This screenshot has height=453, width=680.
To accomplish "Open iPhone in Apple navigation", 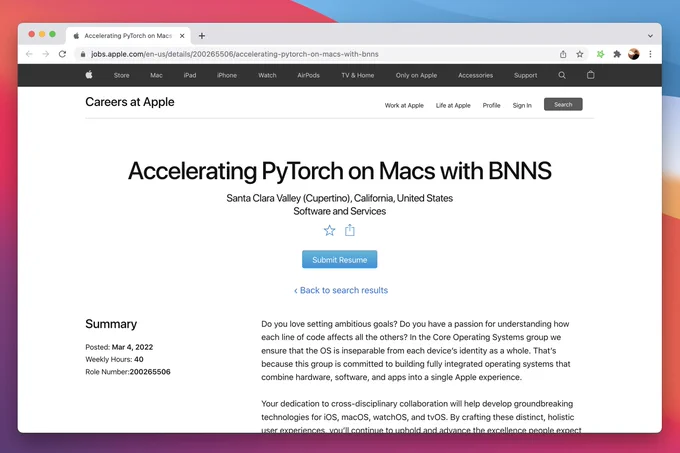I will point(227,75).
